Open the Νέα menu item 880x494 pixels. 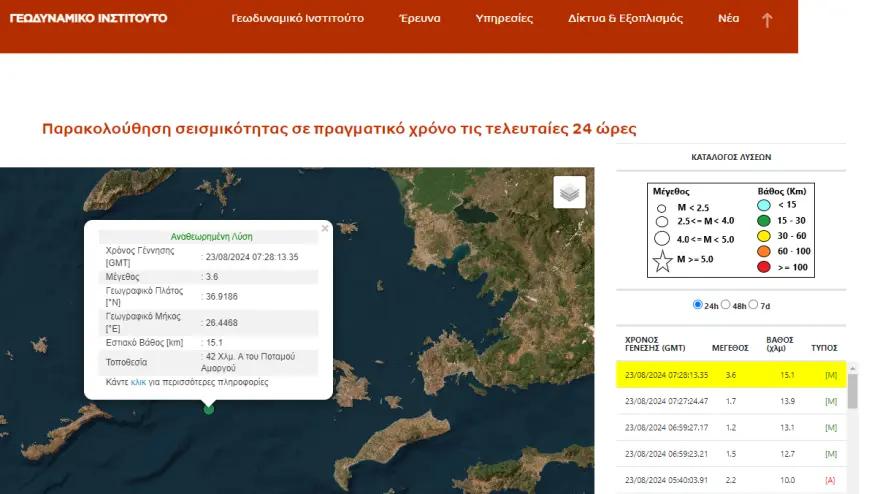coord(728,19)
